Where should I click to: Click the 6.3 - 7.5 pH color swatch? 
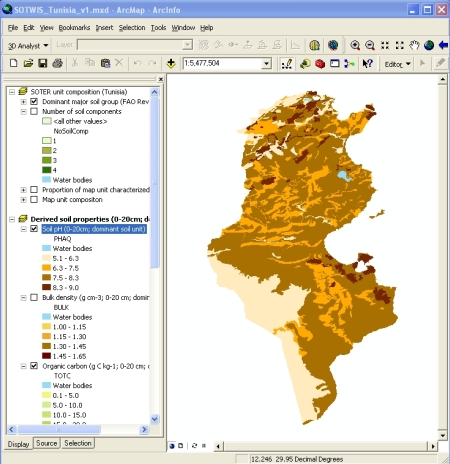(x=46, y=268)
